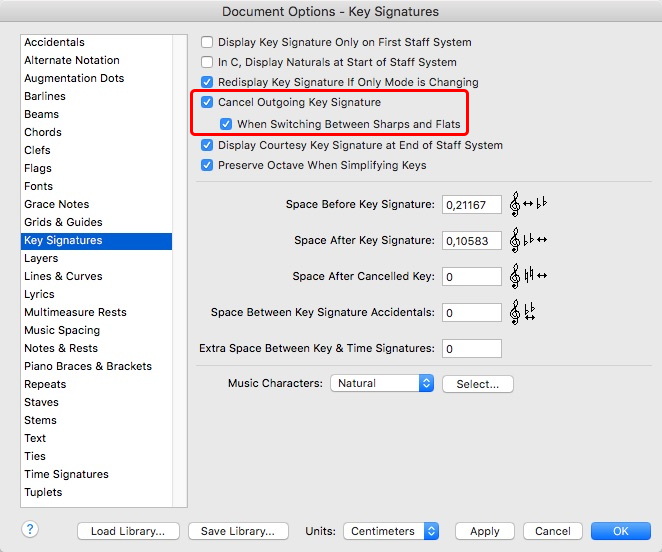The image size is (662, 552).
Task: Disable Preserve Octave When Simplifying Keys
Action: (207, 165)
